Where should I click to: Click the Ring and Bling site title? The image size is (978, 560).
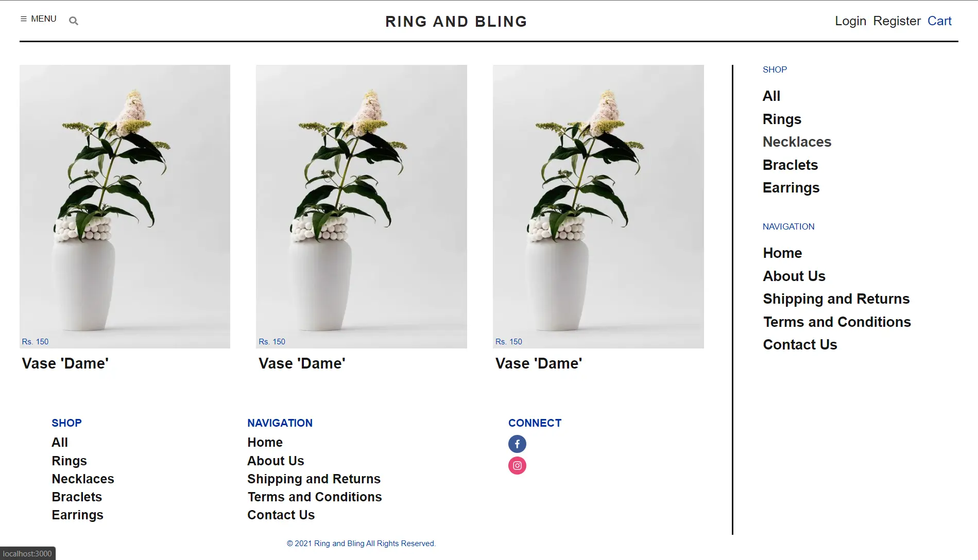pyautogui.click(x=456, y=22)
